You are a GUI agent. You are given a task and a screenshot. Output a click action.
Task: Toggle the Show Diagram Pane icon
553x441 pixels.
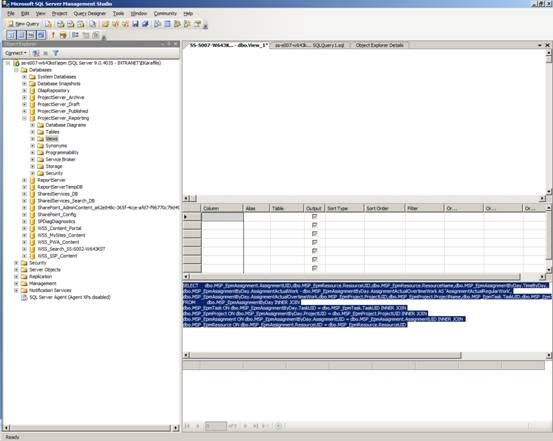click(x=11, y=35)
